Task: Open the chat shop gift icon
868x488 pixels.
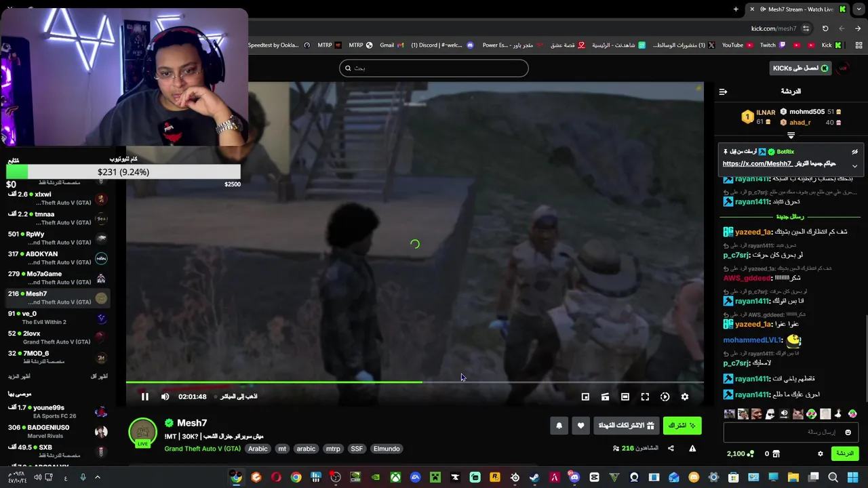Action: click(x=776, y=453)
